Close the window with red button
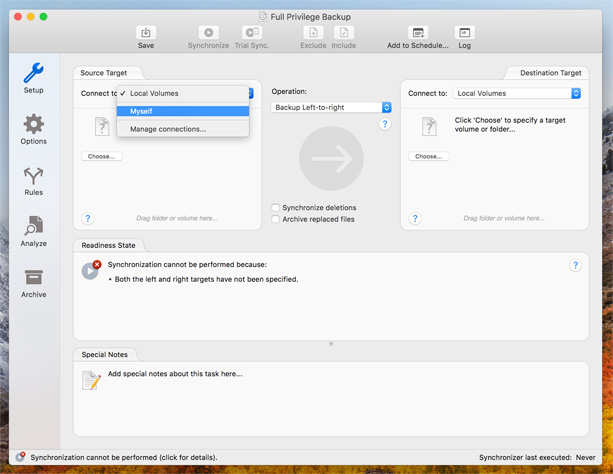Screen dimensions: 613x474 click(18, 16)
